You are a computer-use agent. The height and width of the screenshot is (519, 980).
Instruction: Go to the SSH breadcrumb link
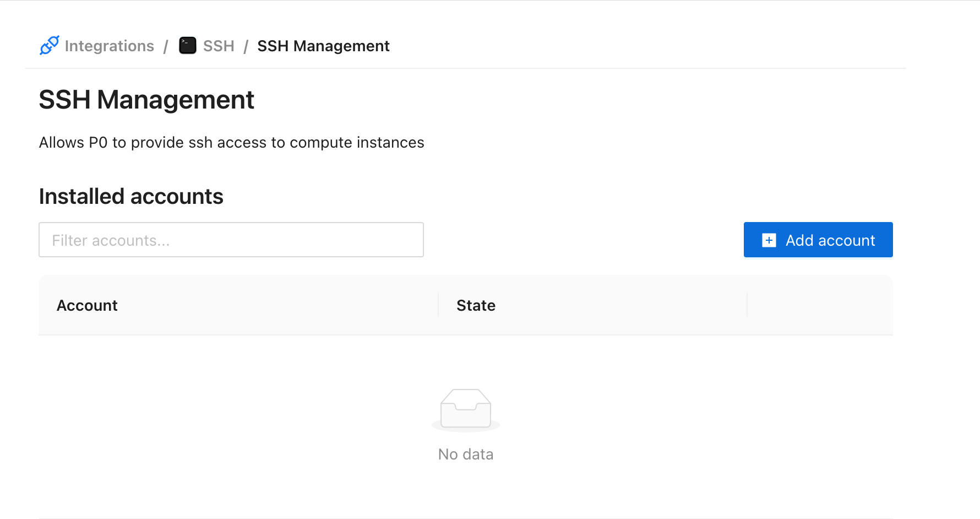coord(219,46)
